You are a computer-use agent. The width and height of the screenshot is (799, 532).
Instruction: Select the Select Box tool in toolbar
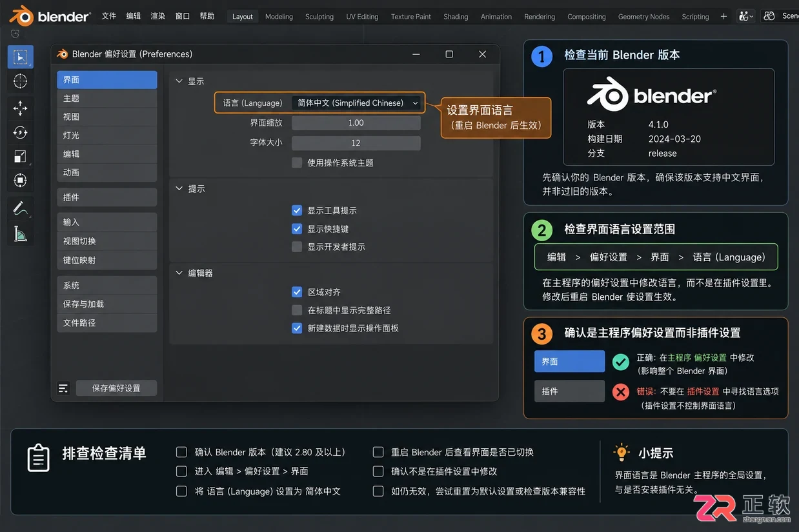(20, 57)
